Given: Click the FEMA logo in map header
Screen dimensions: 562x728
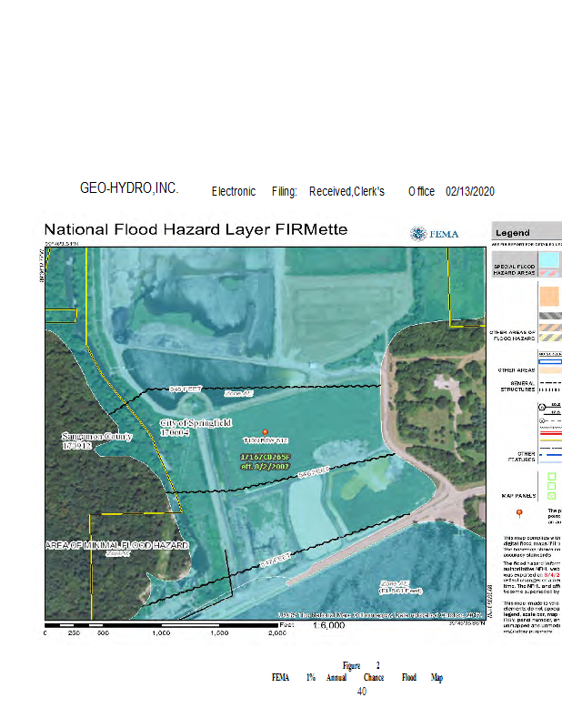Looking at the screenshot, I should (x=435, y=233).
